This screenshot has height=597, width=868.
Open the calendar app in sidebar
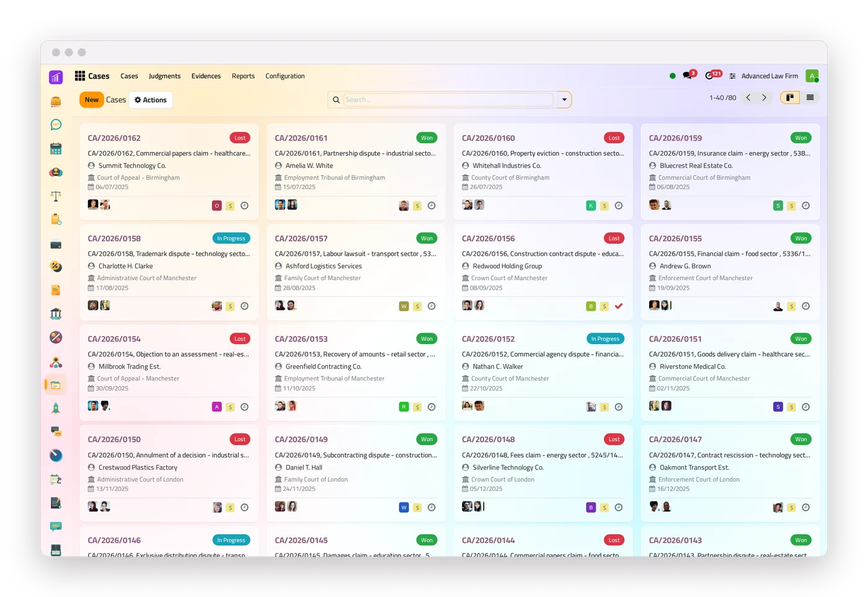[x=56, y=149]
